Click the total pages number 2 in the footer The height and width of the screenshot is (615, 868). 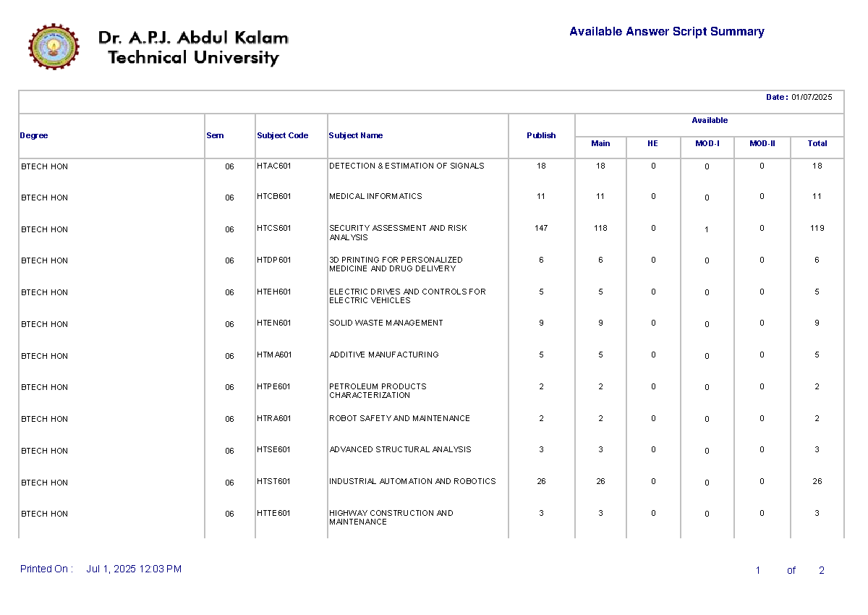(822, 570)
